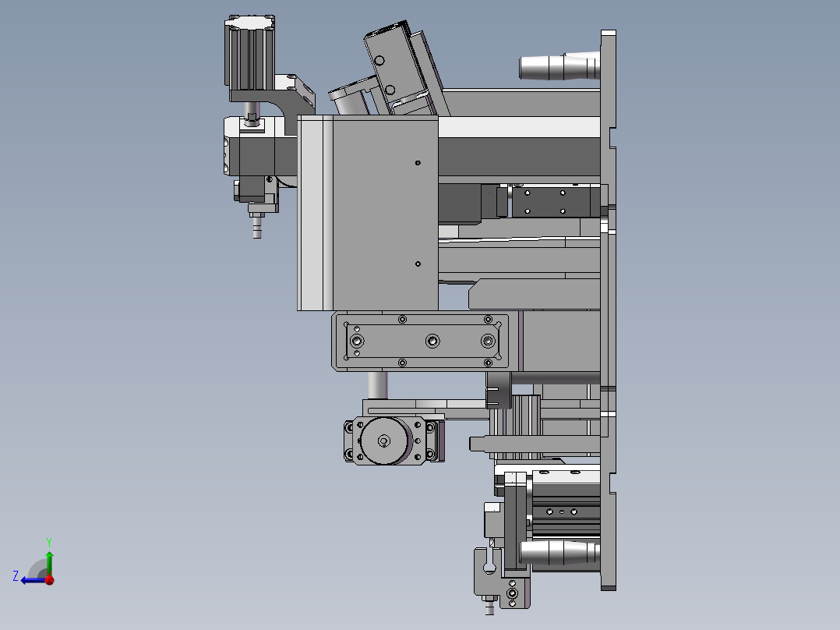Select the large gray cover box face

385,213
